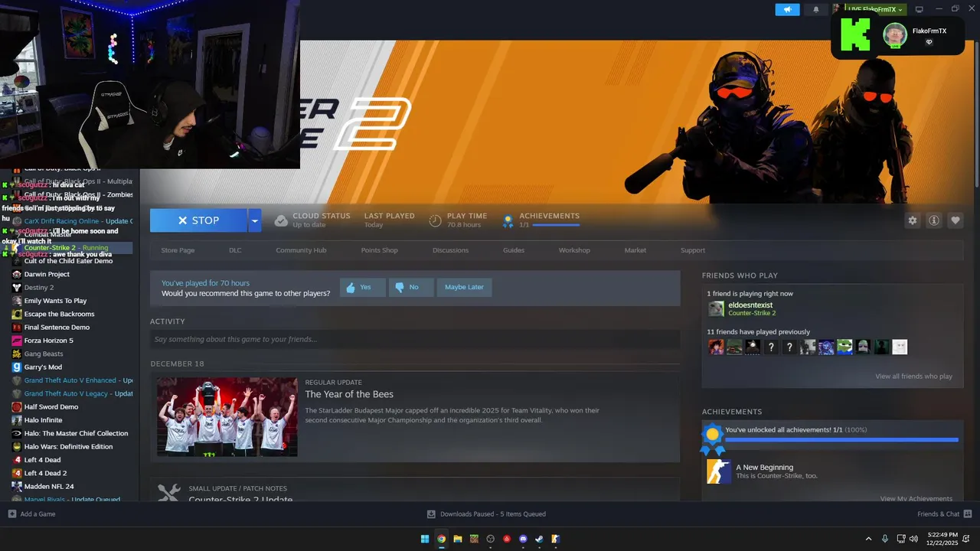Open the Store Page tab
Image resolution: width=980 pixels, height=551 pixels.
[x=178, y=250]
